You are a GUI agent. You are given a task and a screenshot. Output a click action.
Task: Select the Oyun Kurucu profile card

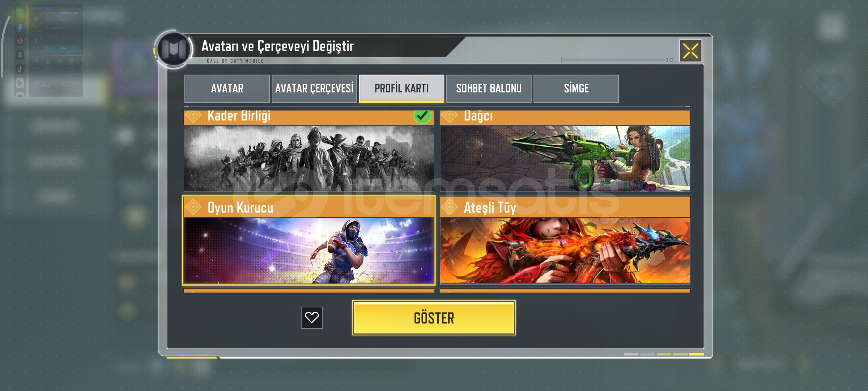coord(309,240)
